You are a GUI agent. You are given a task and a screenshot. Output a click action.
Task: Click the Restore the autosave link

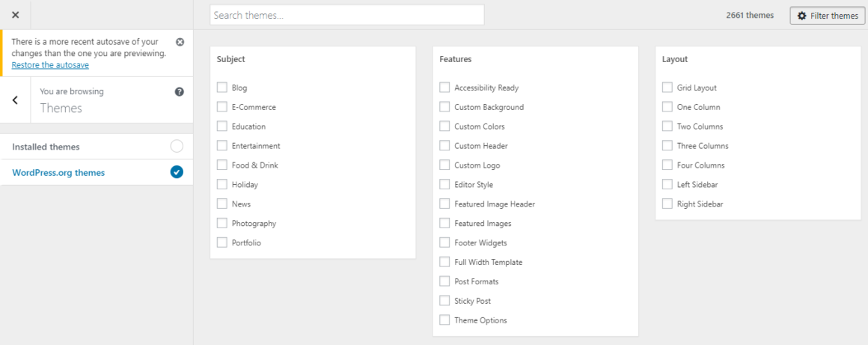50,65
